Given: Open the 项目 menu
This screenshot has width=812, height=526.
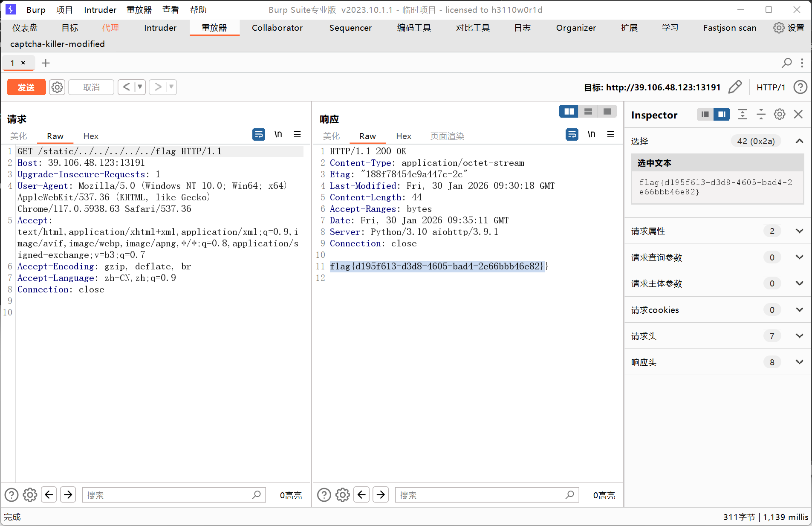Looking at the screenshot, I should (x=64, y=10).
